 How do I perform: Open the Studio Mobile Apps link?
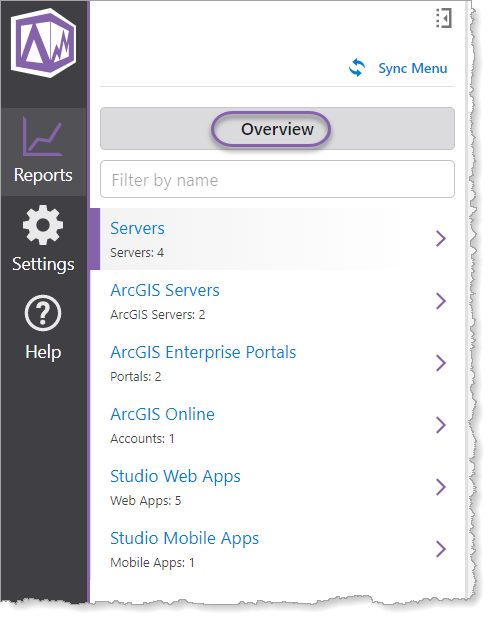(184, 539)
